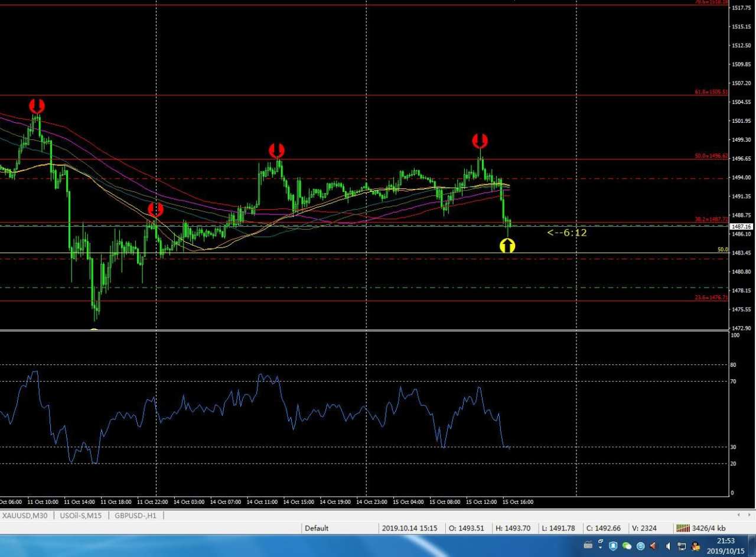Select the red sell arrow near 14 Oct 11:00

click(x=276, y=151)
